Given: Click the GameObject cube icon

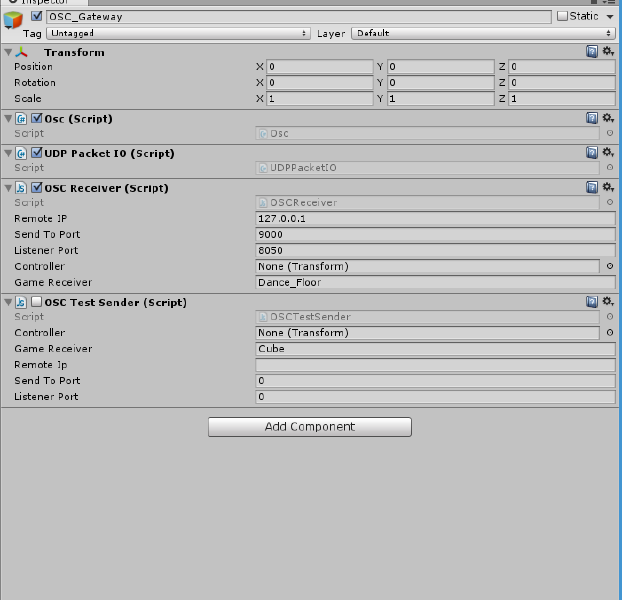Looking at the screenshot, I should [13, 22].
